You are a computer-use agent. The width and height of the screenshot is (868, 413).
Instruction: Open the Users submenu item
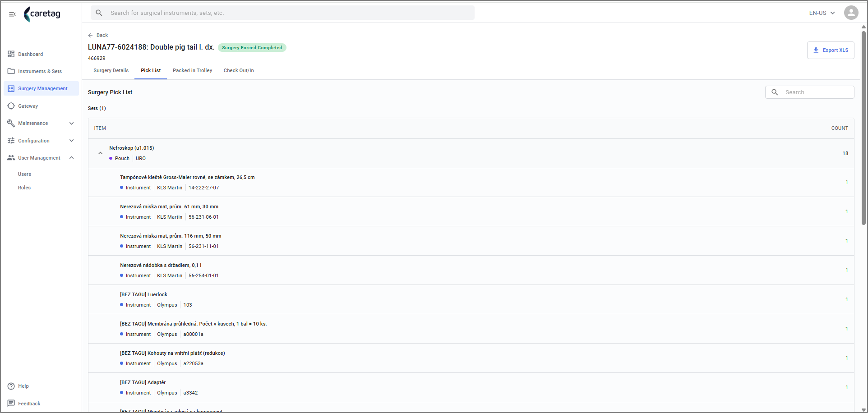pos(24,174)
